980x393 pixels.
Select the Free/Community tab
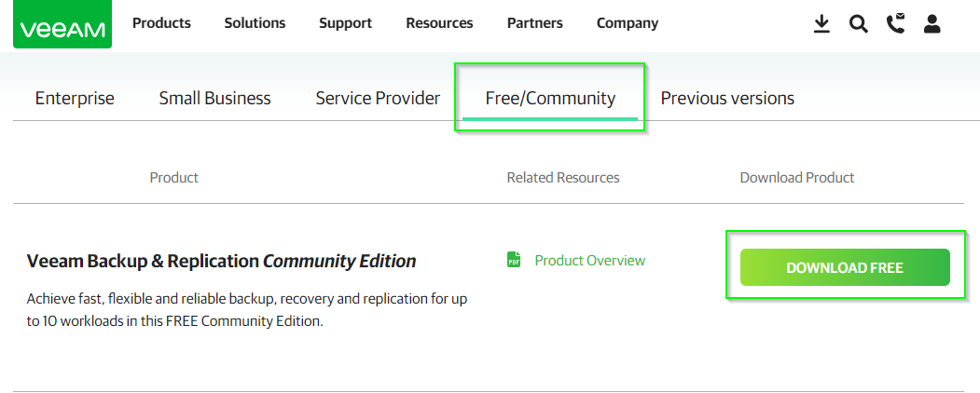[x=550, y=99]
